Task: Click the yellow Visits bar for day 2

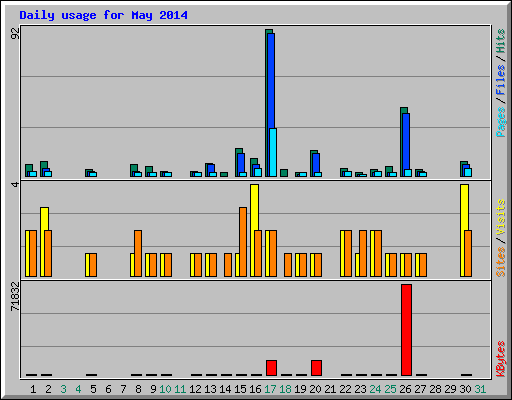Action: [x=45, y=219]
